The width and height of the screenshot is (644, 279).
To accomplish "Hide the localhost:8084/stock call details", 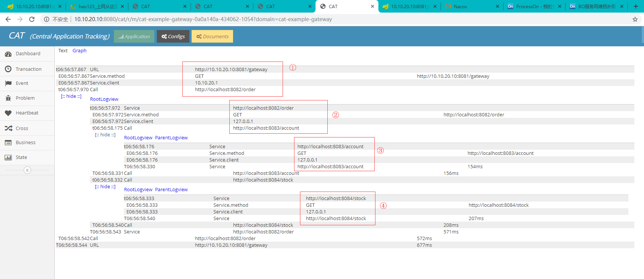I will 105,187.
